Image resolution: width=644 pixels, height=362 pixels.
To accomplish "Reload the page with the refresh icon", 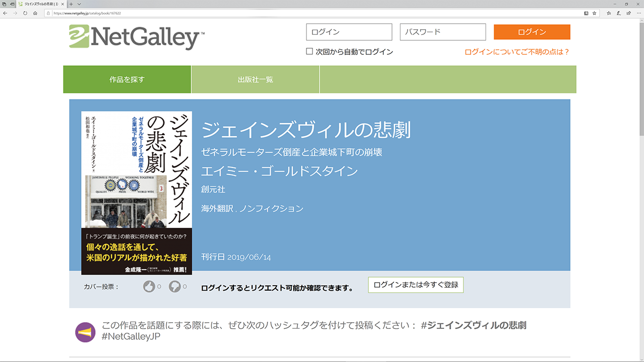I will (25, 13).
